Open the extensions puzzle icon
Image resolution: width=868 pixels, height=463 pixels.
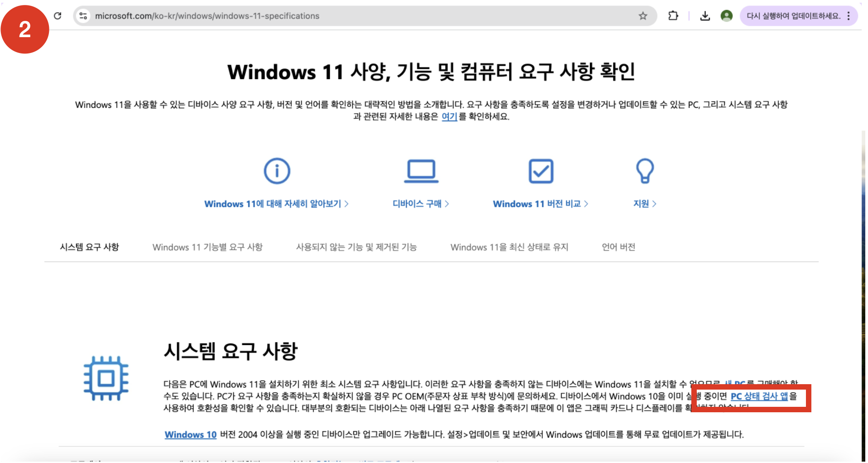tap(673, 16)
